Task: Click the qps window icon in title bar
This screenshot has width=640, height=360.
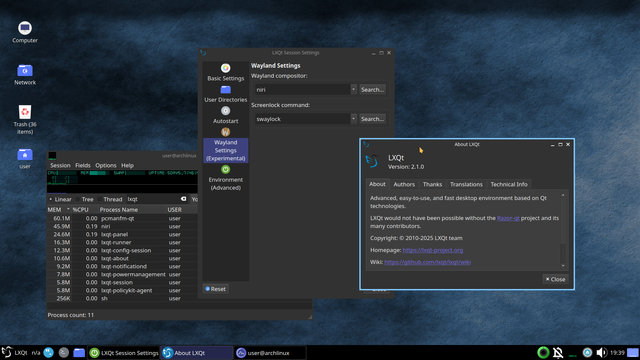Action: tap(52, 156)
